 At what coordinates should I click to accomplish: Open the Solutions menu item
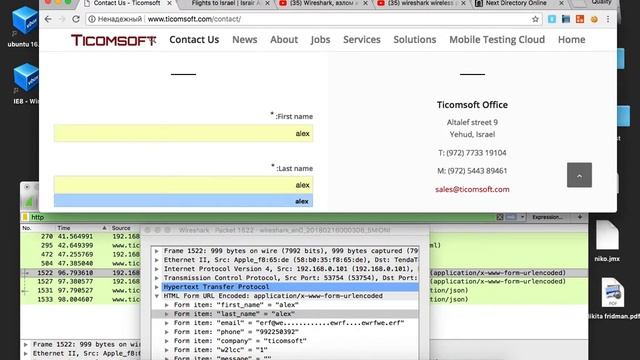click(x=415, y=40)
